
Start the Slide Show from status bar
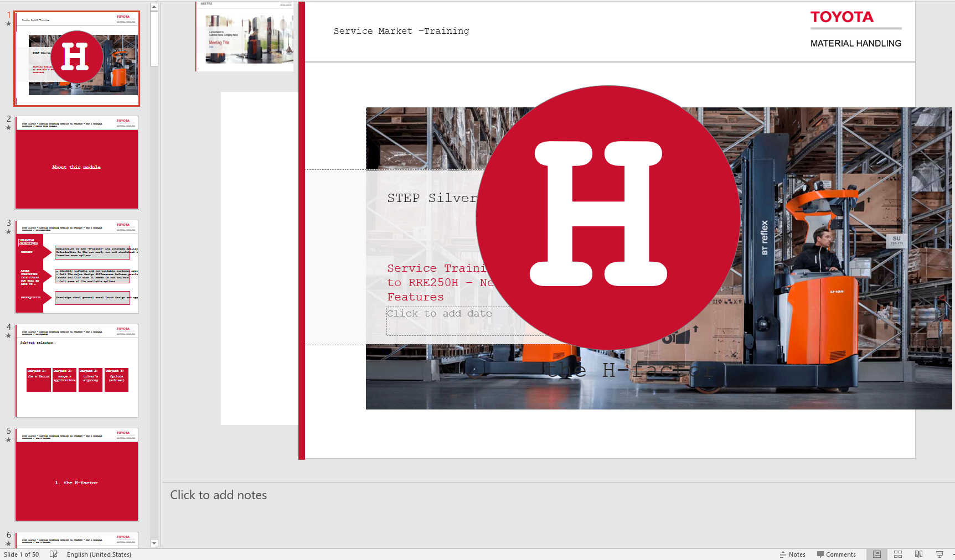(x=939, y=554)
